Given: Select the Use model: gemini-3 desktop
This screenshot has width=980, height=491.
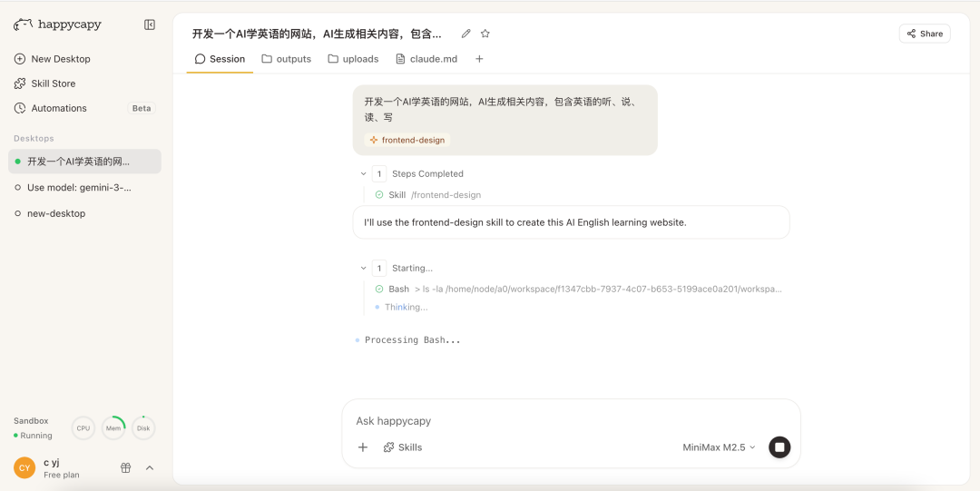Looking at the screenshot, I should point(85,187).
